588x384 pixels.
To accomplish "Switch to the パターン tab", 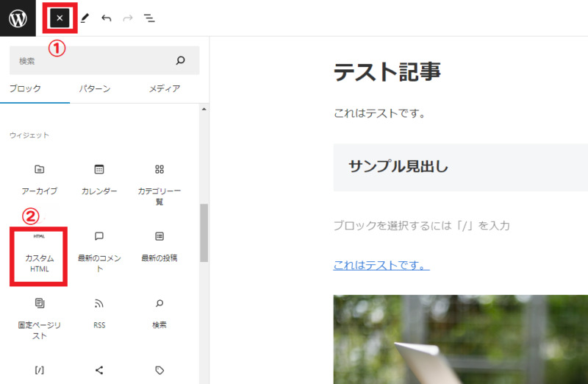I will click(x=95, y=89).
